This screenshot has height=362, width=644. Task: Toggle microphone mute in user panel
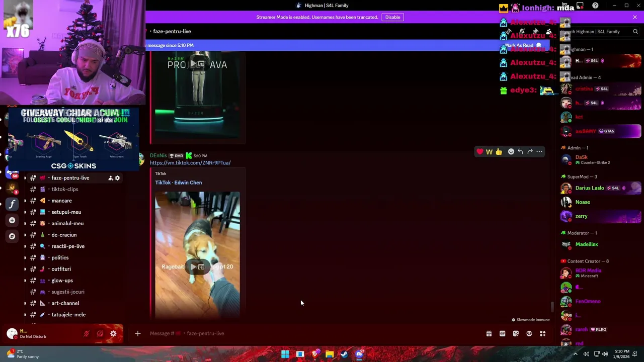coord(87,333)
